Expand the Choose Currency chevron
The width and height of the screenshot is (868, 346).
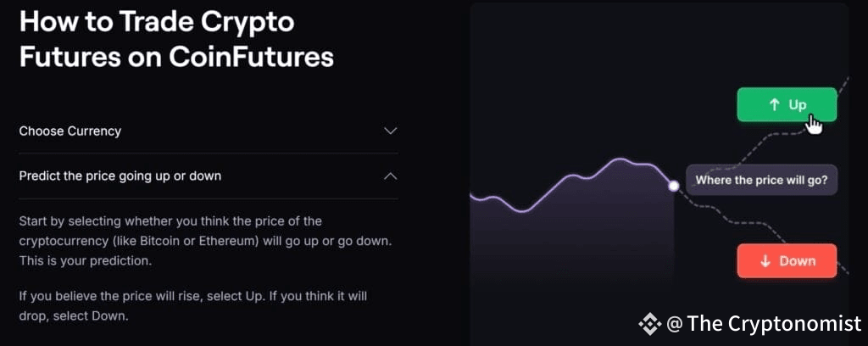click(x=391, y=131)
